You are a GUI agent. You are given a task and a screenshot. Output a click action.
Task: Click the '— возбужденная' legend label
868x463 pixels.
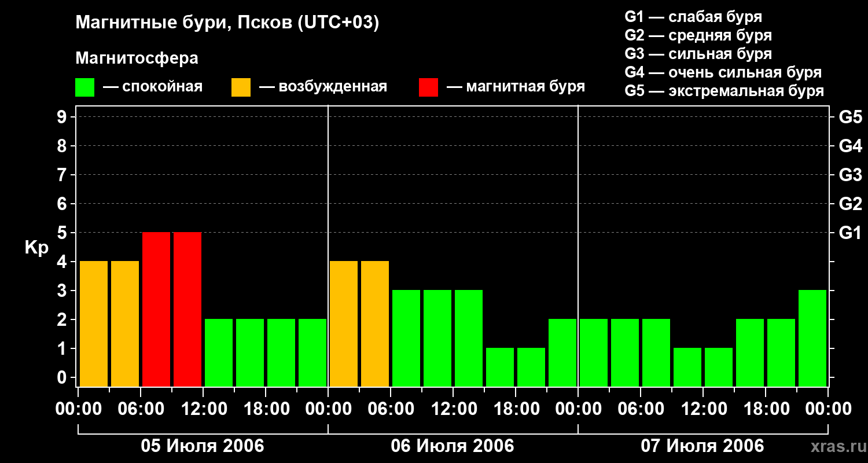pyautogui.click(x=323, y=87)
